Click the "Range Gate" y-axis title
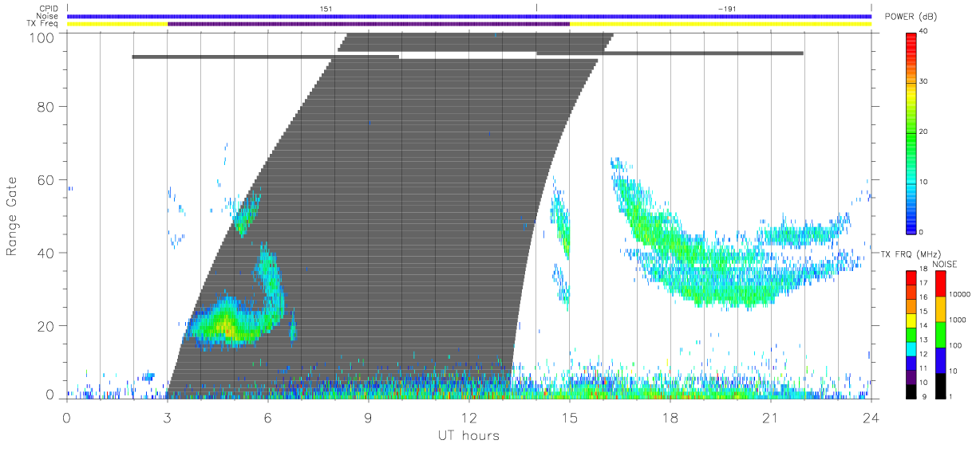 pyautogui.click(x=12, y=216)
